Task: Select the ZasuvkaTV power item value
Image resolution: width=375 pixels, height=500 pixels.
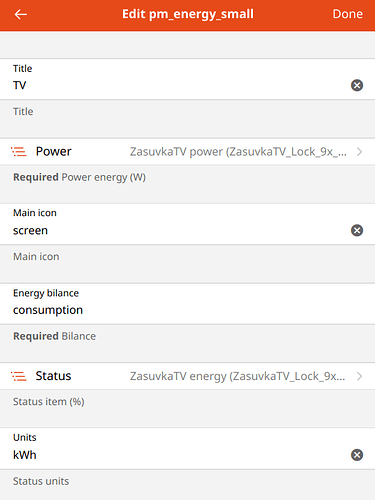Action: (238, 152)
